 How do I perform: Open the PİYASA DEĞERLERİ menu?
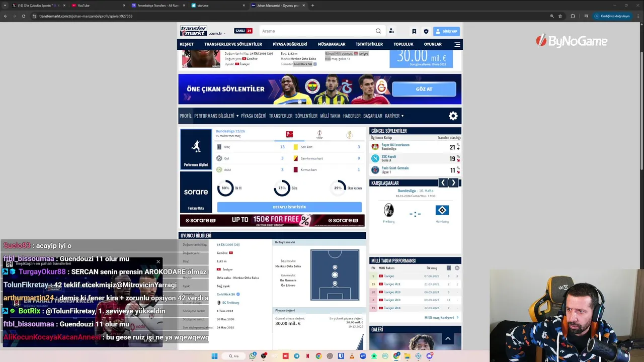[x=290, y=44]
